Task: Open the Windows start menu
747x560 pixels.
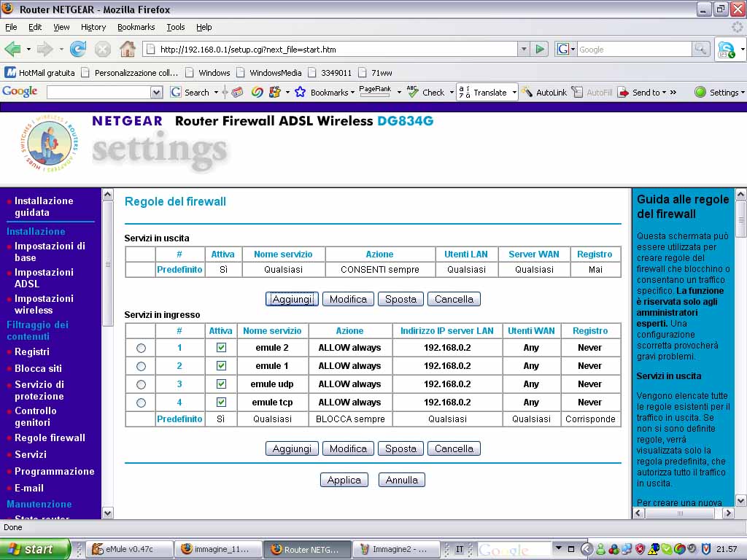Action: [34, 549]
